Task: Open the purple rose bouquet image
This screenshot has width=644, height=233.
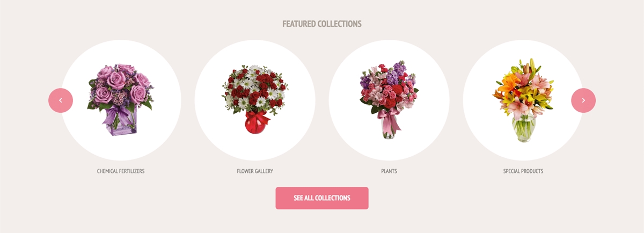Action: point(121,99)
